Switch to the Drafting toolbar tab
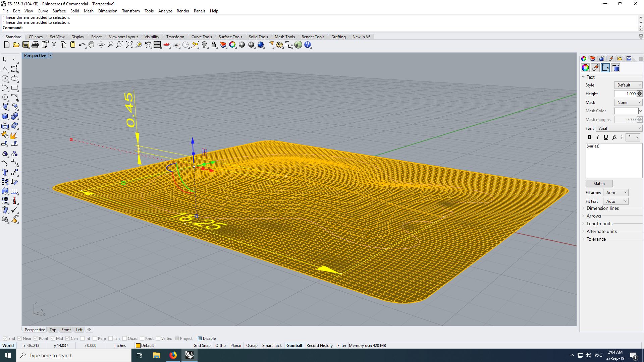The width and height of the screenshot is (644, 362). (x=338, y=37)
